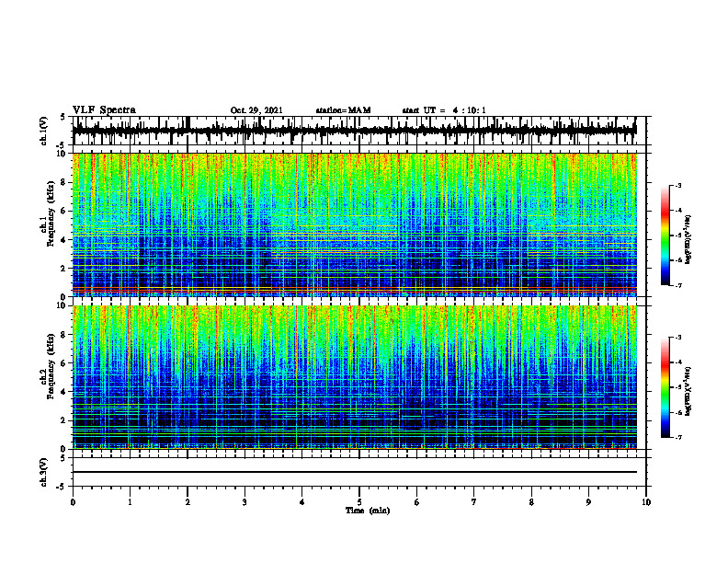This screenshot has width=728, height=563.
Task: Click the time axis tick label "8"
Action: point(531,502)
